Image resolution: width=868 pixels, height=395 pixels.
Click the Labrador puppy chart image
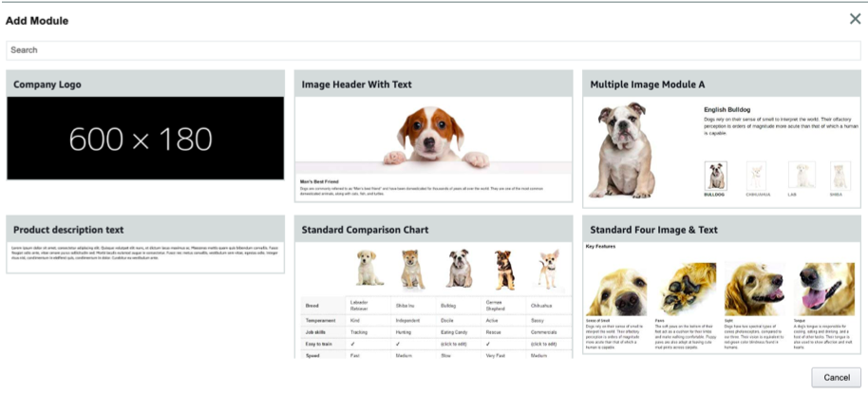click(x=369, y=268)
